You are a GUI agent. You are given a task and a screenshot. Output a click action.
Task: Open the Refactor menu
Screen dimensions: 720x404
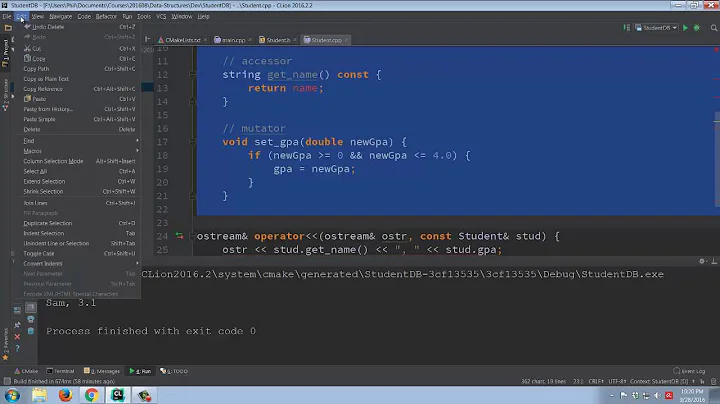[x=106, y=17]
